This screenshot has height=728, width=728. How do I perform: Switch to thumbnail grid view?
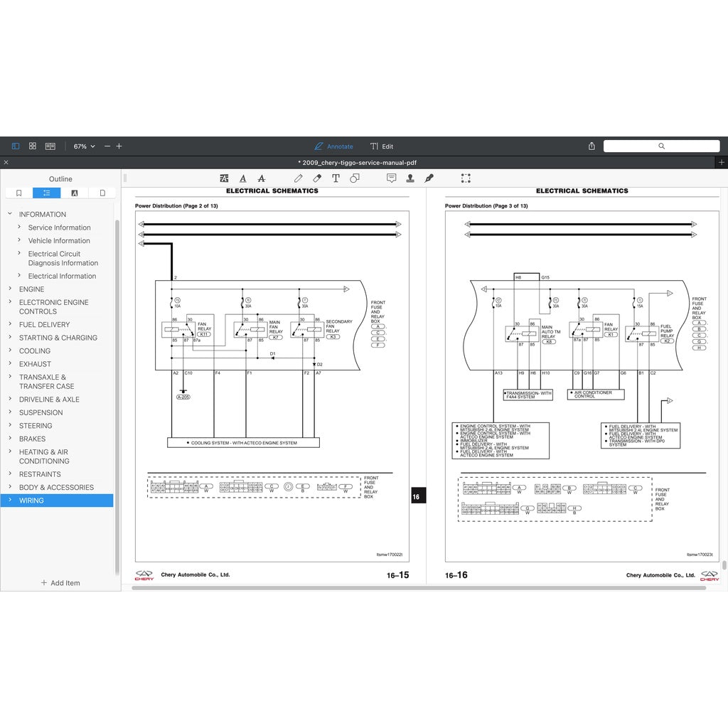[33, 146]
